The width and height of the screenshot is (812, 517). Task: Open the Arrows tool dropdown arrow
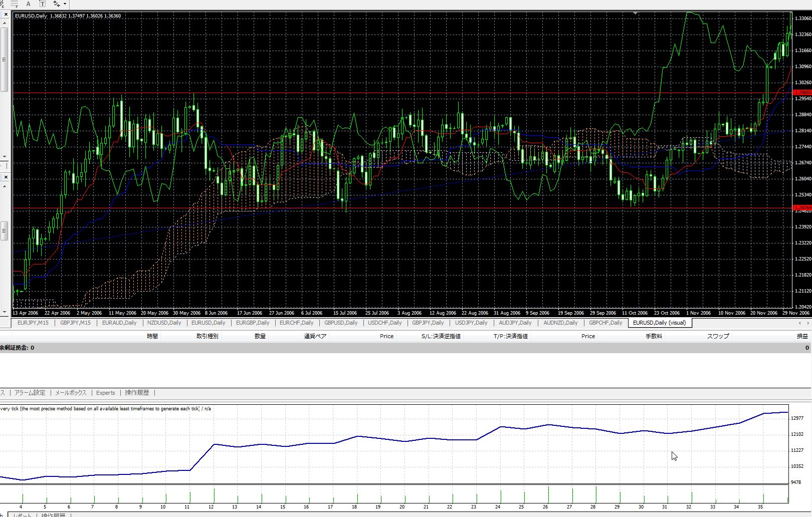pos(65,4)
